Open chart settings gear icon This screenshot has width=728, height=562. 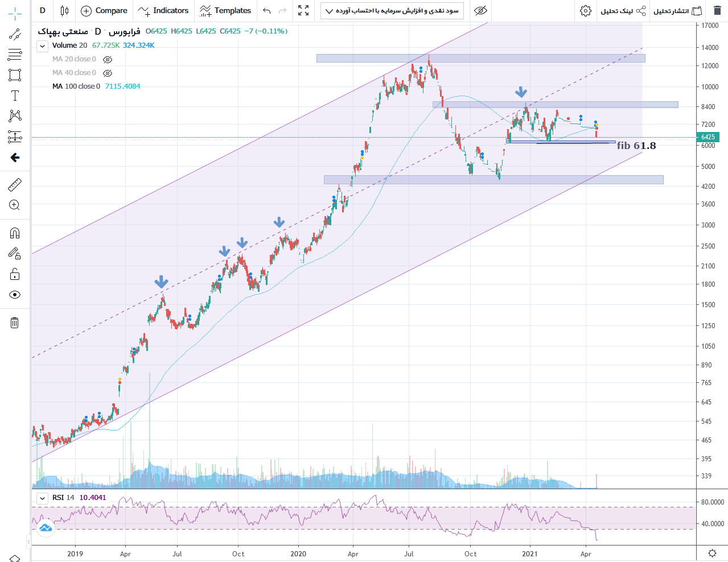click(585, 11)
